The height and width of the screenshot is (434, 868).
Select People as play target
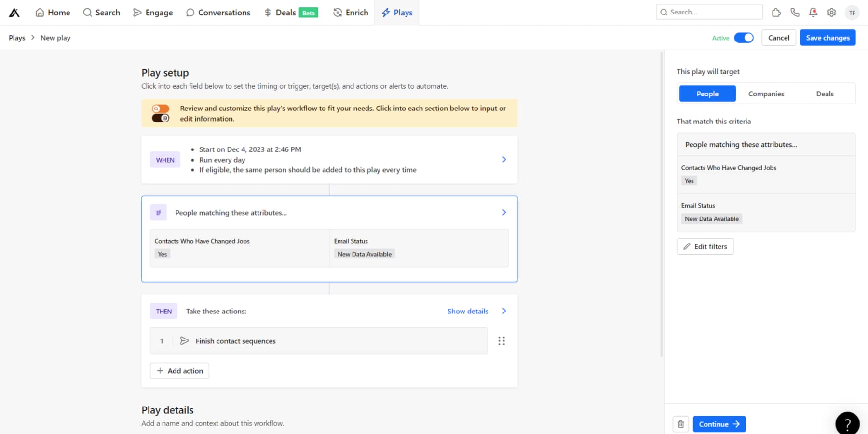(x=707, y=94)
